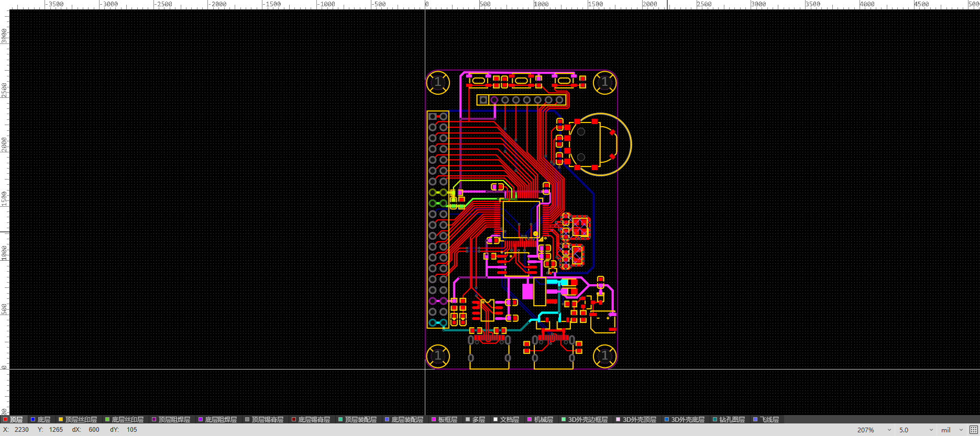This screenshot has height=436, width=980.
Task: Select the 3D外壳底层 layer tab
Action: coord(685,419)
